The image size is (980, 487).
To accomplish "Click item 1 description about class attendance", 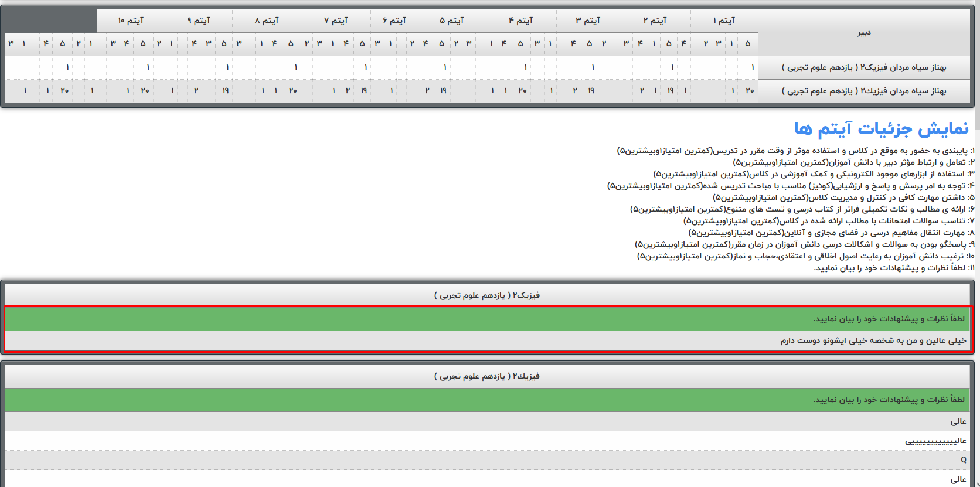I will 795,151.
